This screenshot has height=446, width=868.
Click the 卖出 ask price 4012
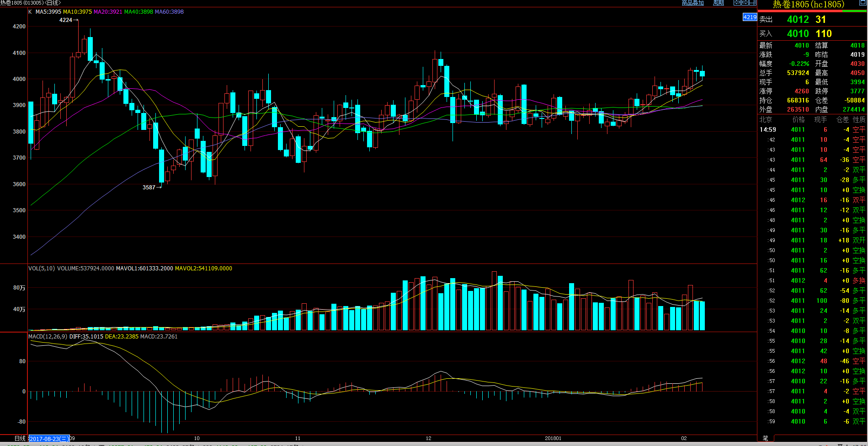[798, 20]
